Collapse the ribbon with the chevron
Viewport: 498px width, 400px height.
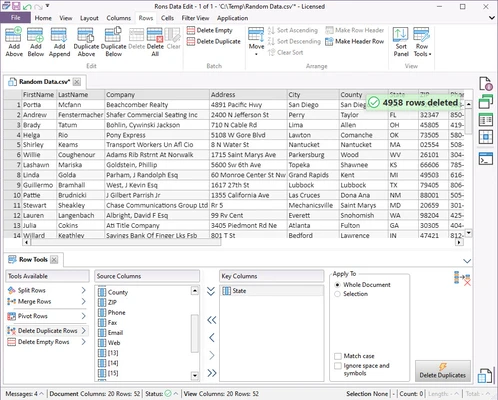coord(492,18)
